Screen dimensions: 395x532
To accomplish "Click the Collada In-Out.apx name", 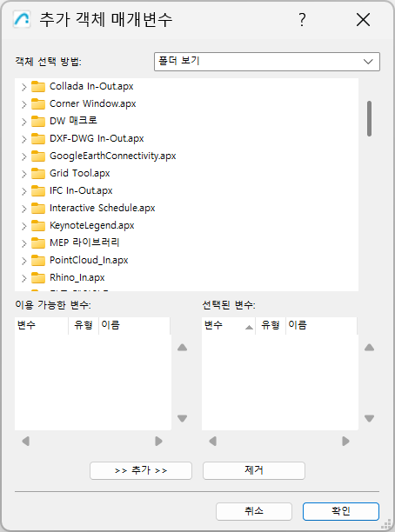I will (91, 87).
